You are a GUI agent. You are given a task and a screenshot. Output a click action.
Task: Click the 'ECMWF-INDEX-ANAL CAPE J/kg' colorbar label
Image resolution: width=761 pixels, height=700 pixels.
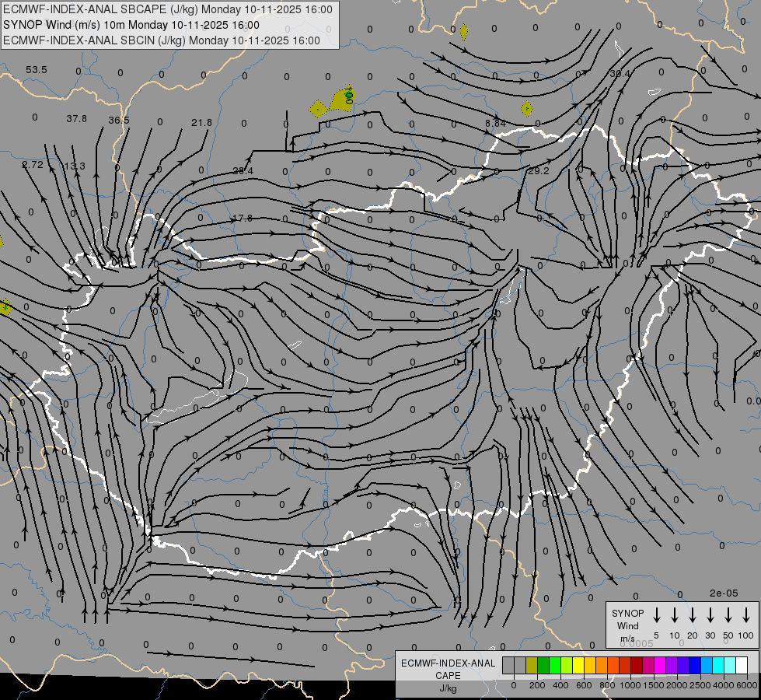(x=448, y=675)
